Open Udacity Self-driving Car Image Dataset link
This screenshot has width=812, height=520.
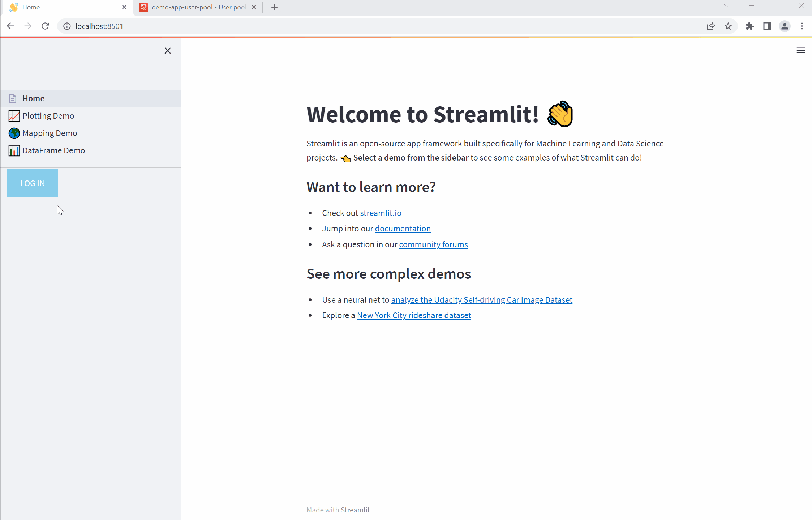(x=481, y=300)
